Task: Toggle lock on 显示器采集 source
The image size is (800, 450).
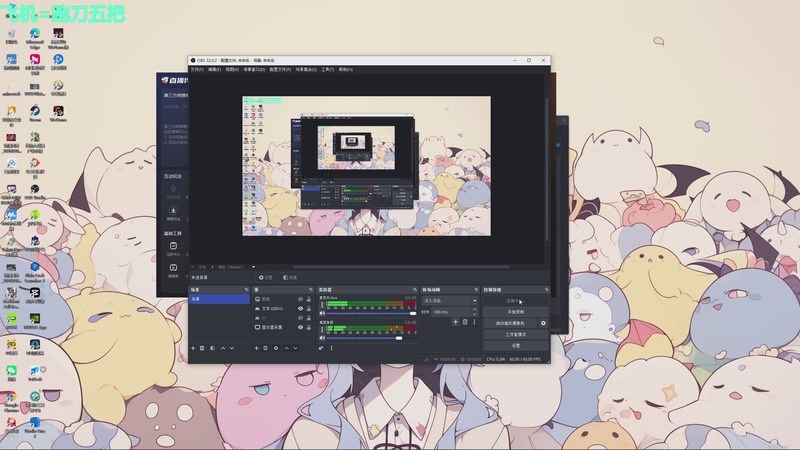Action: click(309, 327)
